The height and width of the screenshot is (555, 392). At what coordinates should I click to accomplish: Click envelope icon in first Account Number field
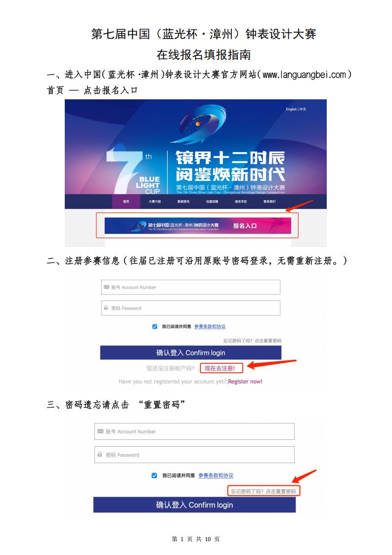[x=106, y=287]
